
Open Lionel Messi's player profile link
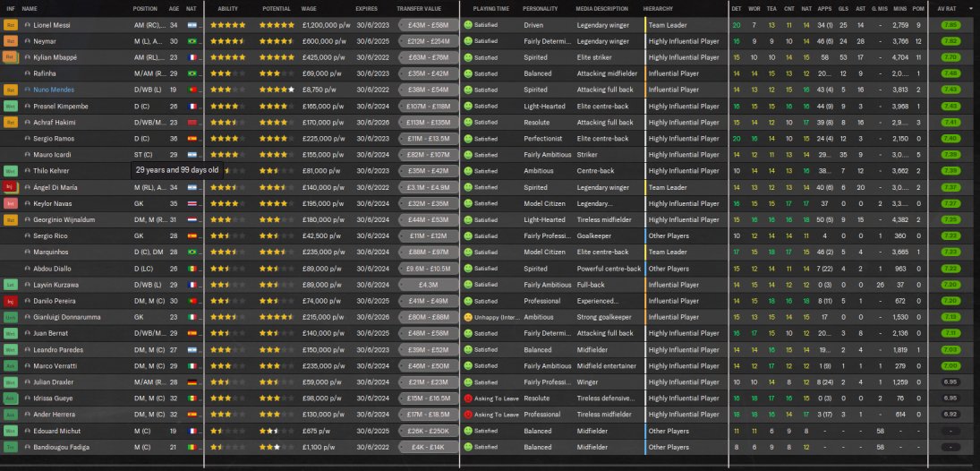tap(51, 25)
